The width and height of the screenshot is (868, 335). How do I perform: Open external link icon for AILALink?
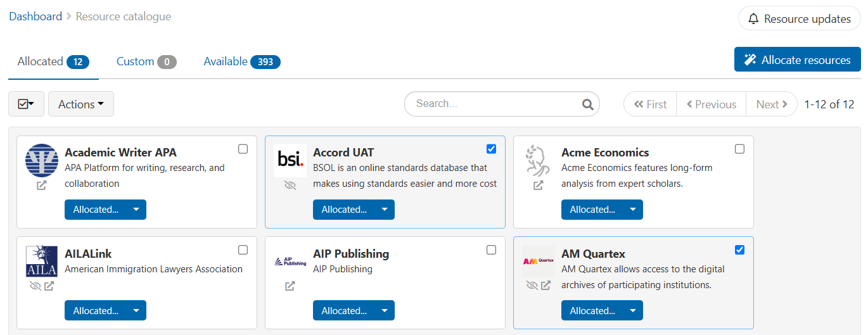click(49, 286)
